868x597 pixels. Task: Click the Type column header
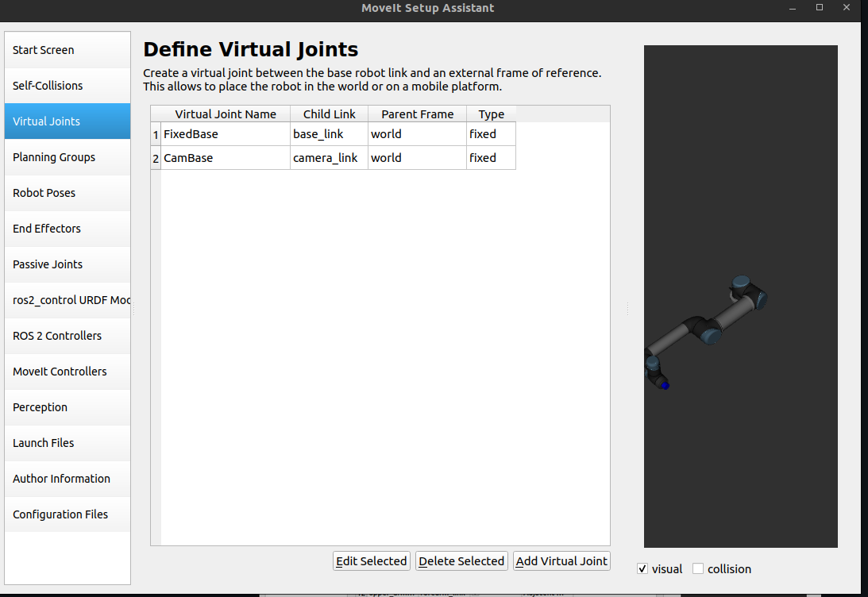click(x=491, y=114)
